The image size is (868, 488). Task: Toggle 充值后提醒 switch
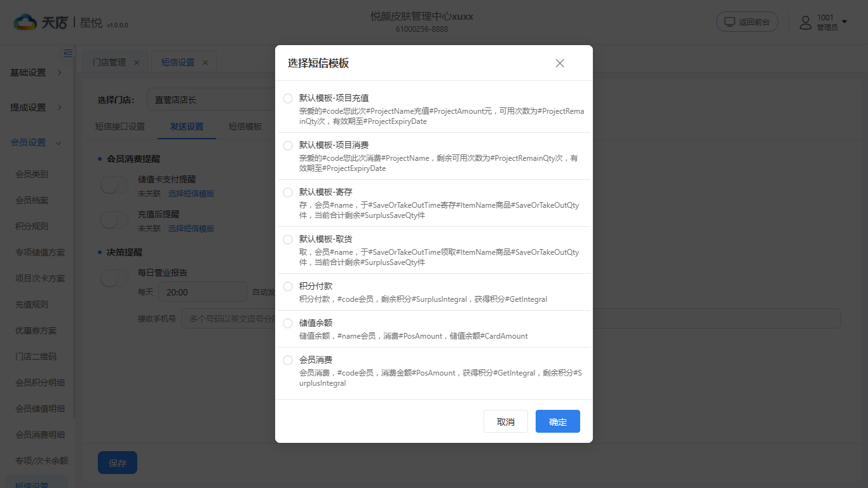[114, 220]
